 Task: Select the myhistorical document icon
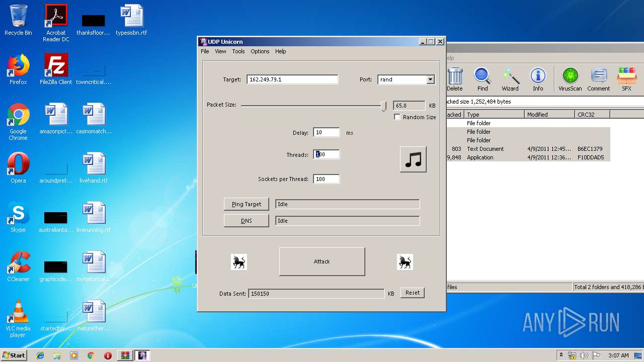(x=94, y=266)
